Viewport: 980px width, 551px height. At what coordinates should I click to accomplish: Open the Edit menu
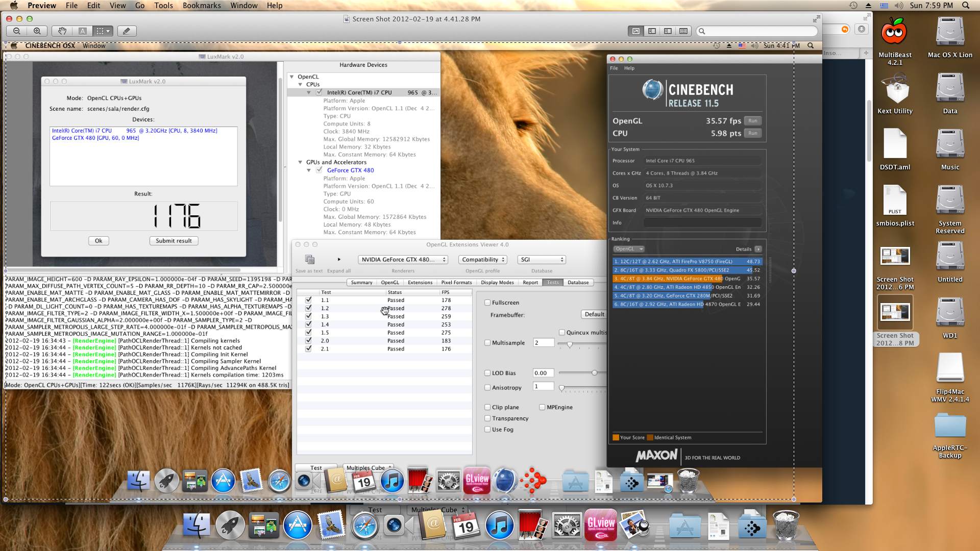coord(93,5)
